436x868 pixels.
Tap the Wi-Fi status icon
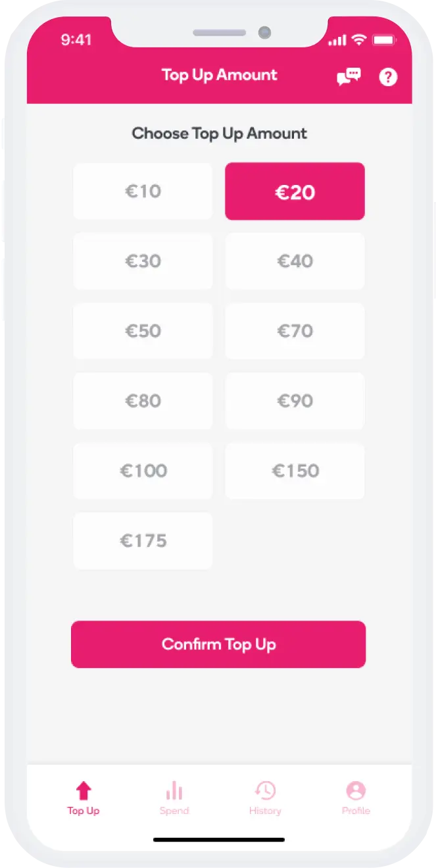tap(358, 39)
